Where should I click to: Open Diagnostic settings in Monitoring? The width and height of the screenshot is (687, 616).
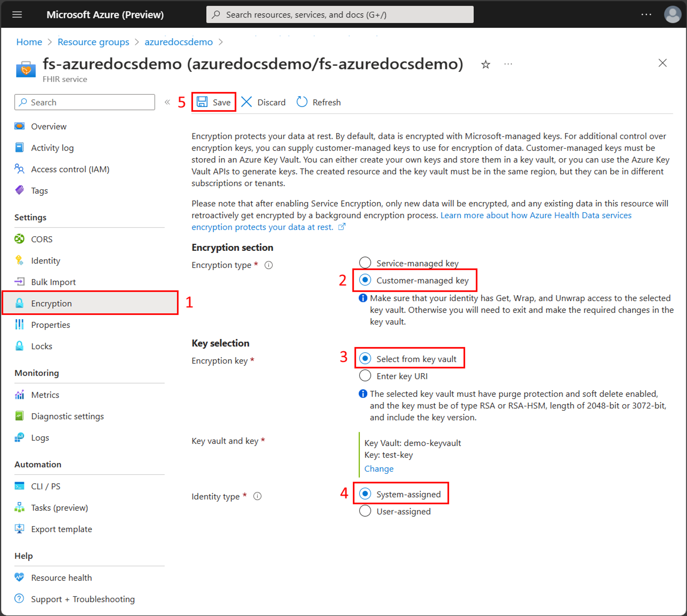[67, 416]
